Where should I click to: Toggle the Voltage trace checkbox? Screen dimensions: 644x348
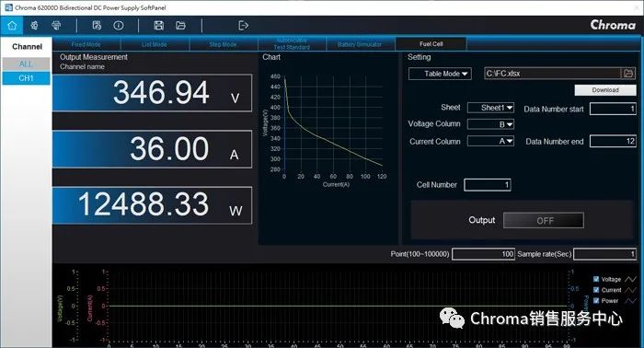pyautogui.click(x=596, y=279)
